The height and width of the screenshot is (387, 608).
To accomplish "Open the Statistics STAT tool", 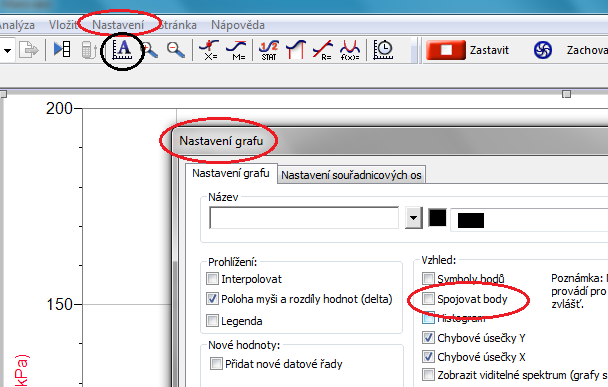I will click(269, 50).
